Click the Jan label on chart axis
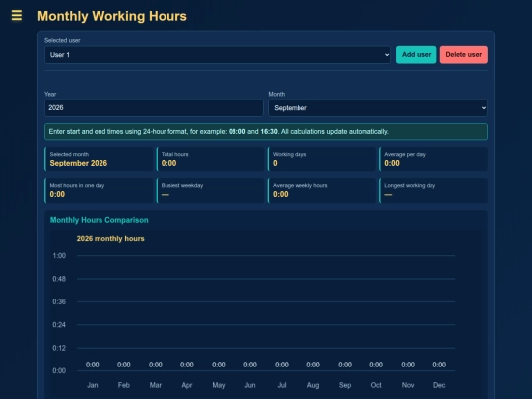532x399 pixels. pos(93,385)
